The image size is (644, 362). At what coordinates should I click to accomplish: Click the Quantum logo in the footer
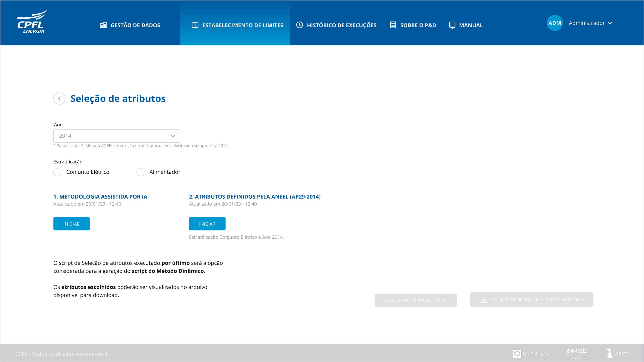coord(530,354)
